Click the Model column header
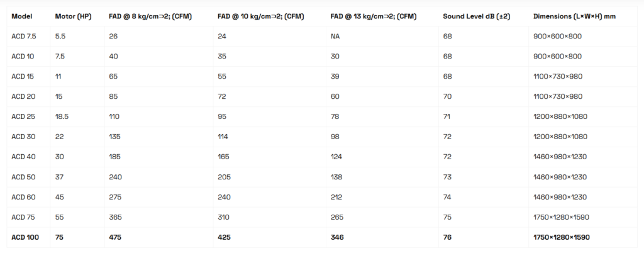The width and height of the screenshot is (644, 253). (22, 16)
